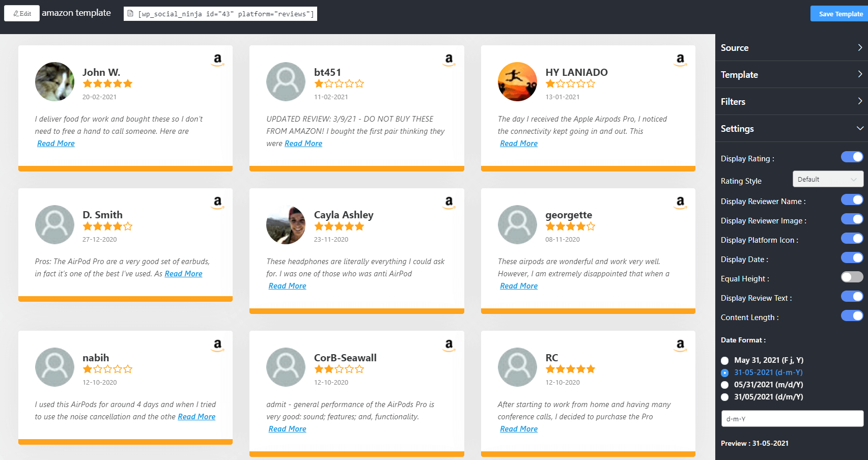Screen dimensions: 868x460
Task: Click the Amazon icon on bt451's review card
Action: [449, 60]
